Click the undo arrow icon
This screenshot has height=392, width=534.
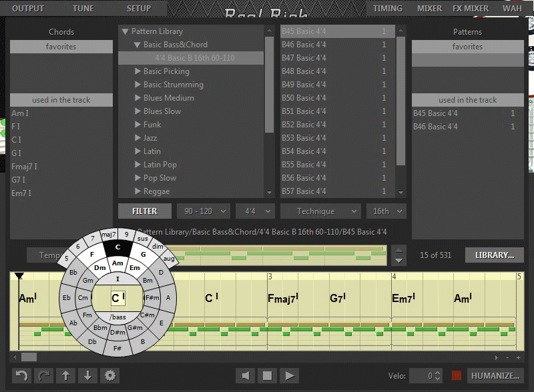[x=22, y=376]
